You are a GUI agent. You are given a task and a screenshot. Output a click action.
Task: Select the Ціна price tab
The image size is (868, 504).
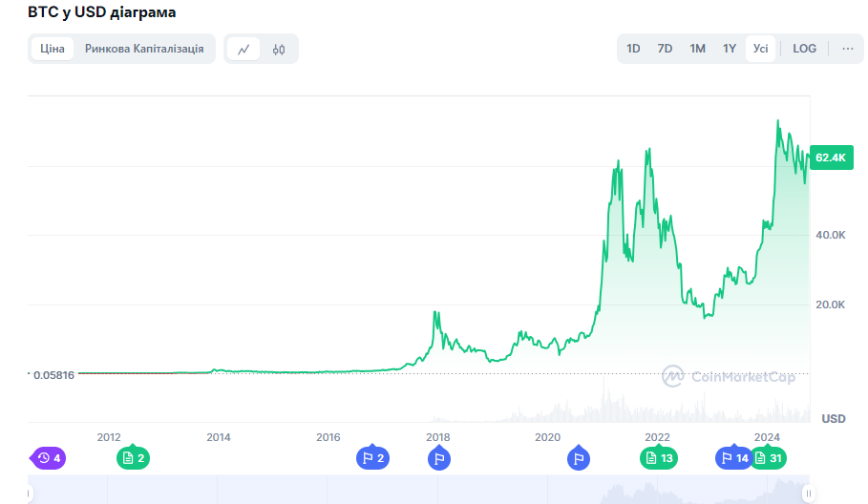coord(52,49)
